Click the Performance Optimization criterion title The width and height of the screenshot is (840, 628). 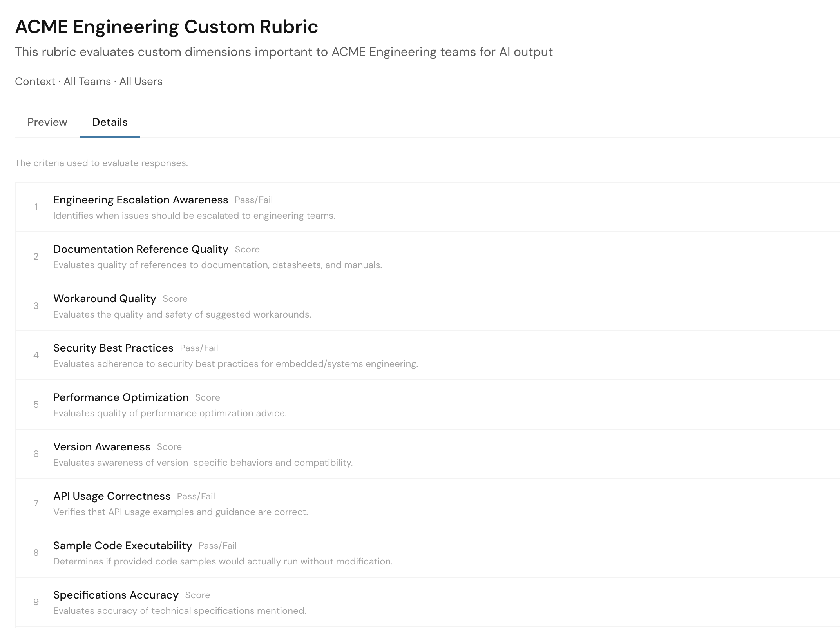pos(121,397)
